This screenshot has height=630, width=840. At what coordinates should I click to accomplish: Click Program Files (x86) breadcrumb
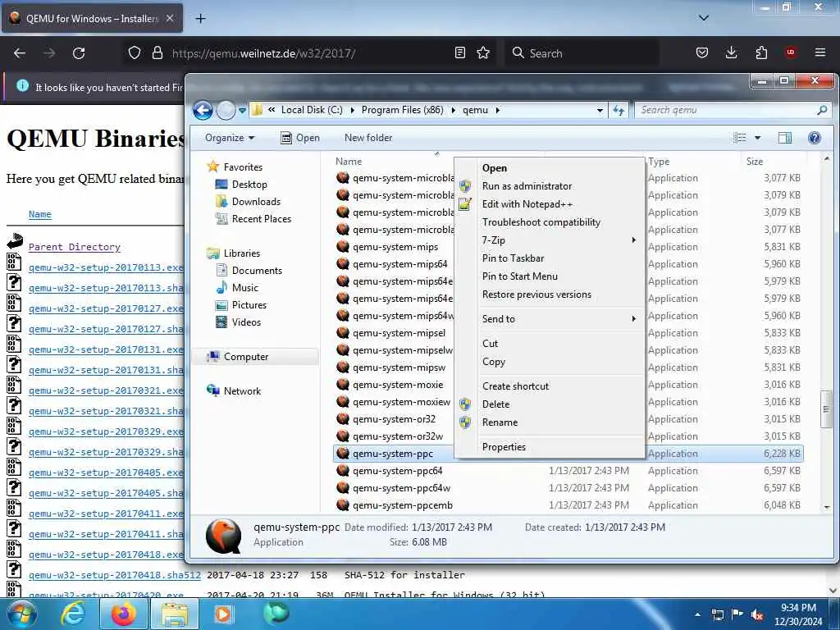click(x=402, y=110)
